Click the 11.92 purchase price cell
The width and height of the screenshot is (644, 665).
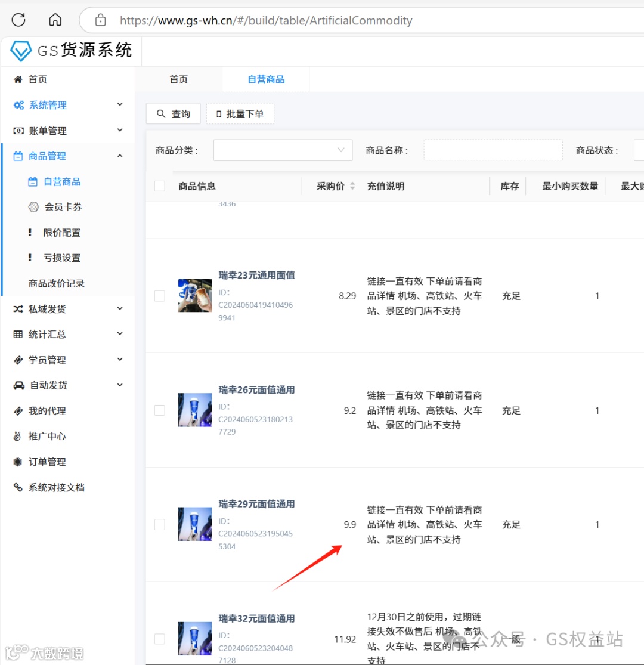point(345,639)
